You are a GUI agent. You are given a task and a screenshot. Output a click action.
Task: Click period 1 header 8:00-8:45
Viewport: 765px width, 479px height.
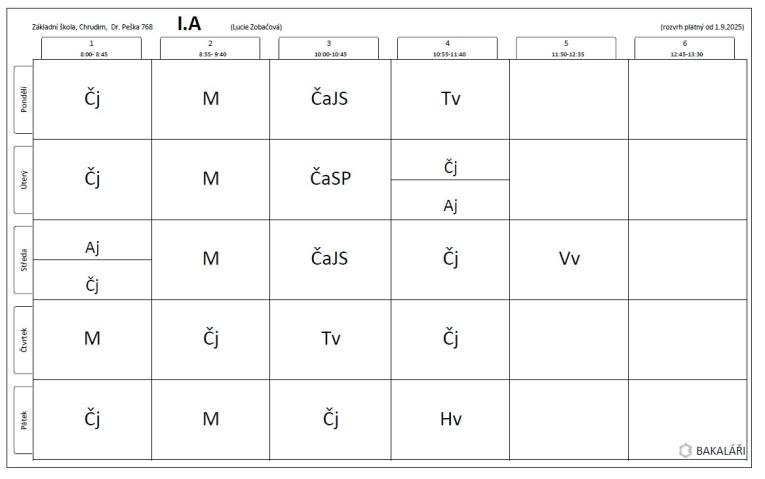click(92, 48)
